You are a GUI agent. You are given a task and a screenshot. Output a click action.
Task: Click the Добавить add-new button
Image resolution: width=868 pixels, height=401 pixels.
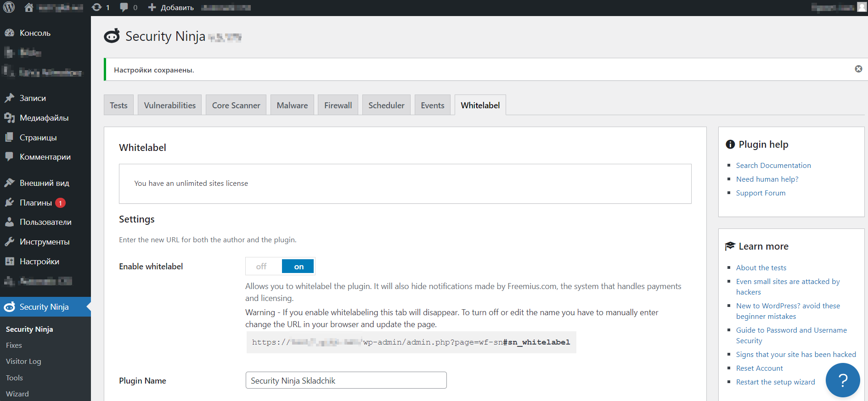point(171,7)
